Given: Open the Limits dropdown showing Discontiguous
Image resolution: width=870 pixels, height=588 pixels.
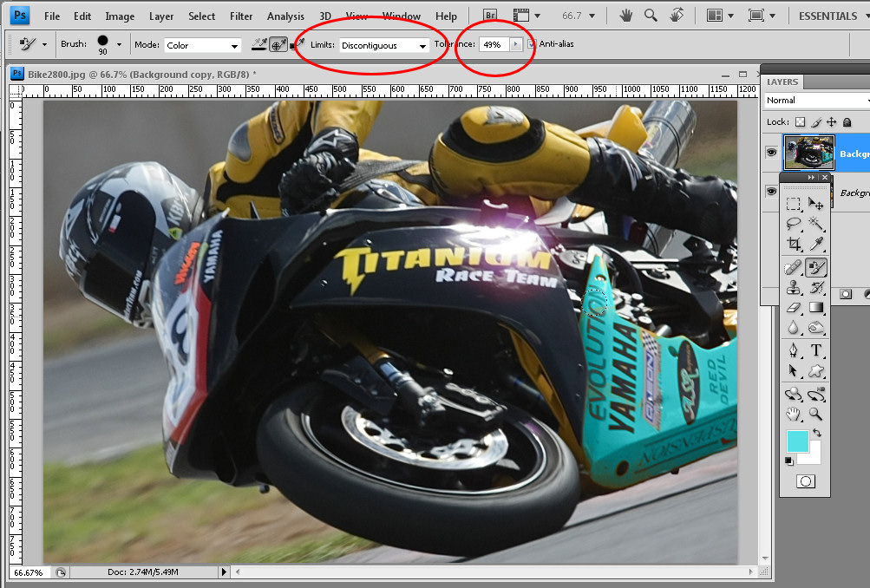Looking at the screenshot, I should [383, 45].
